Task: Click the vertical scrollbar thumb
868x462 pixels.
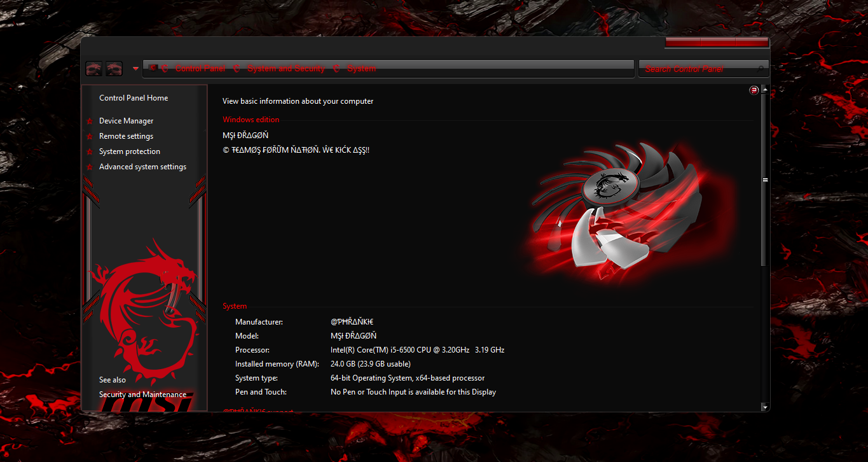Action: pos(765,180)
